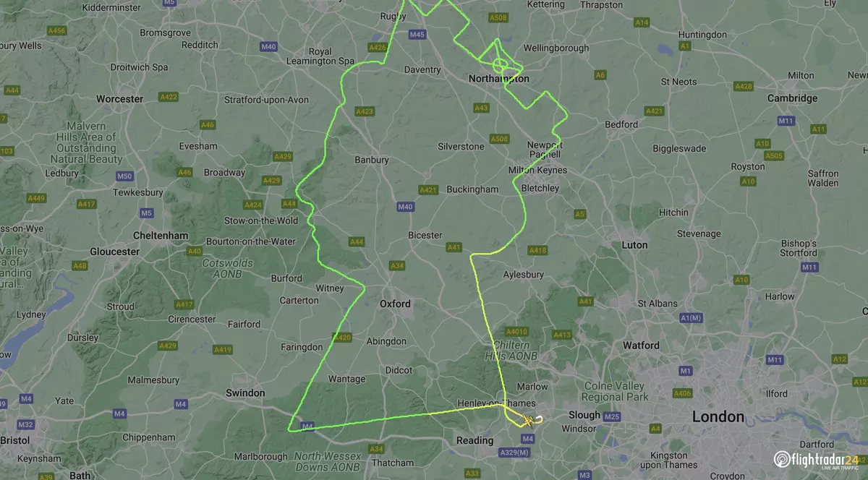Click the M40 shield near Bicester

click(404, 207)
